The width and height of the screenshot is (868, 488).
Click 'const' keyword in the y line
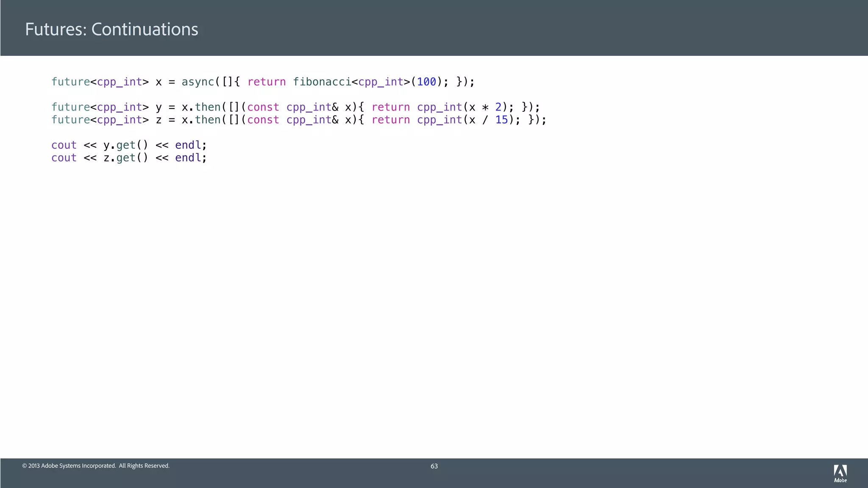263,107
